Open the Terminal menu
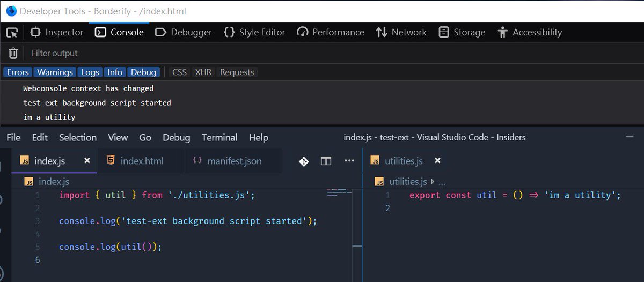644x282 pixels. pyautogui.click(x=219, y=138)
